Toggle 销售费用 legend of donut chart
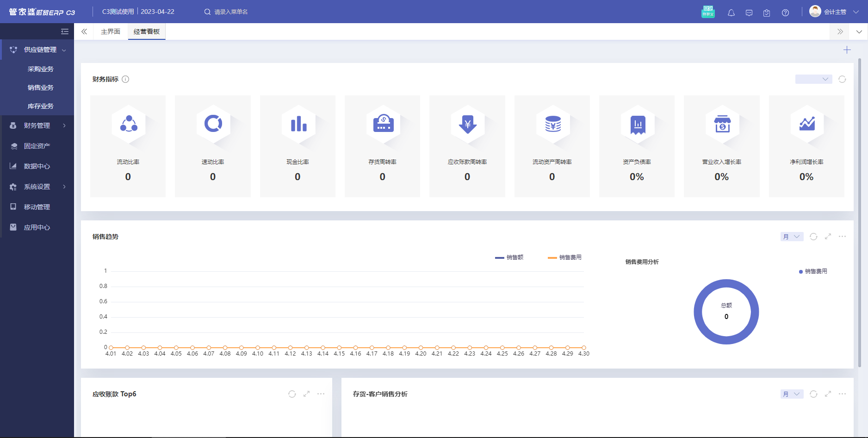This screenshot has width=868, height=438. click(x=813, y=271)
